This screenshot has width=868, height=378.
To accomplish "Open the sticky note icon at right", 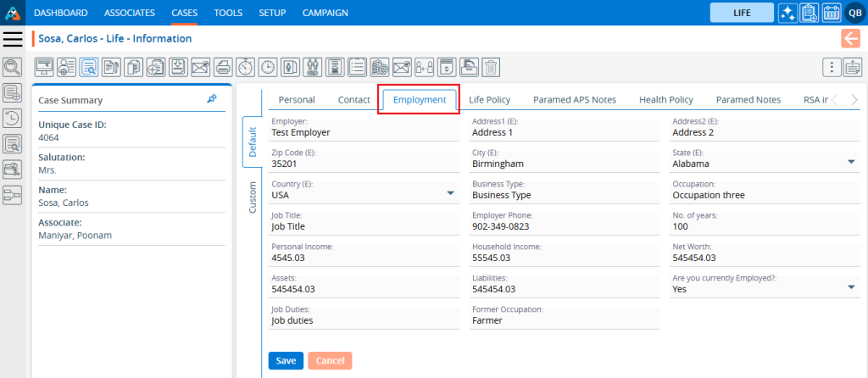I will [853, 67].
